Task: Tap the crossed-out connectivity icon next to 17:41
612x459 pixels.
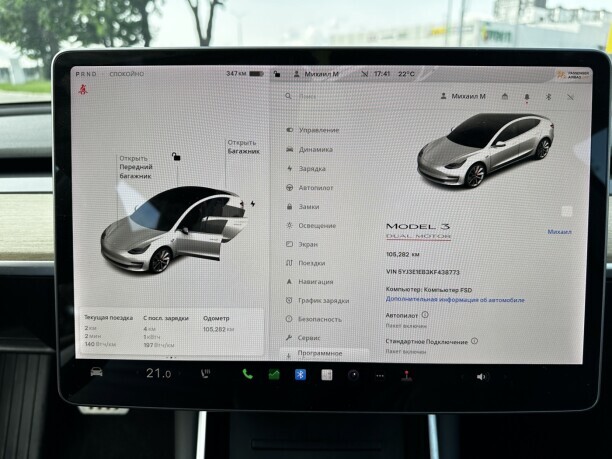Action: pyautogui.click(x=365, y=74)
